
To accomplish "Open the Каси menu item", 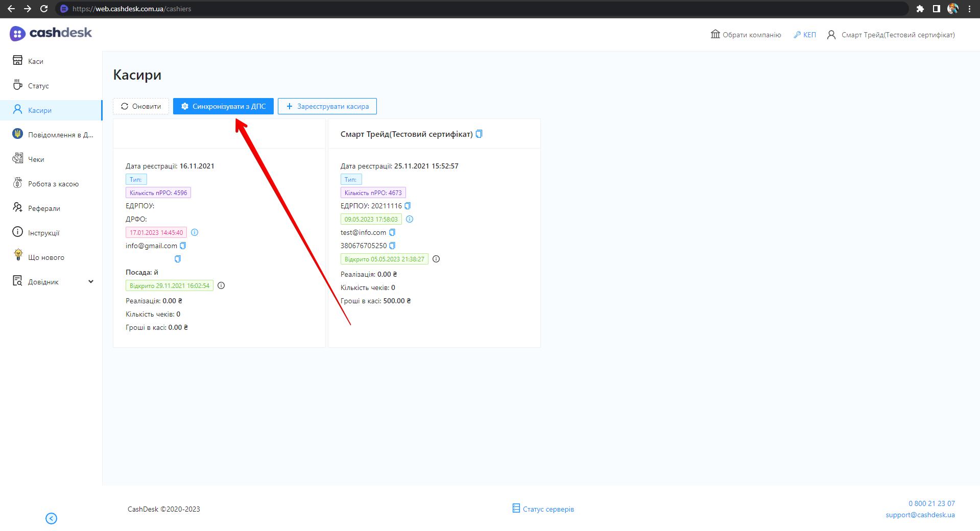I will point(36,61).
